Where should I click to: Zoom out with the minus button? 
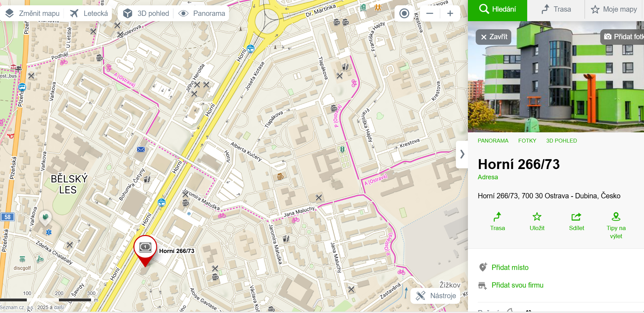click(429, 13)
